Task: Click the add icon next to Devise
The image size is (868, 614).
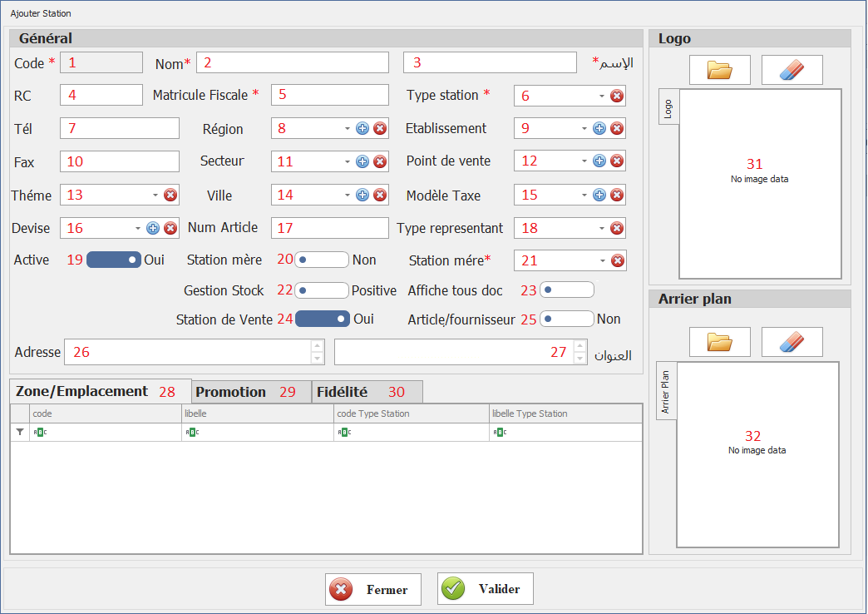Action: pyautogui.click(x=153, y=228)
